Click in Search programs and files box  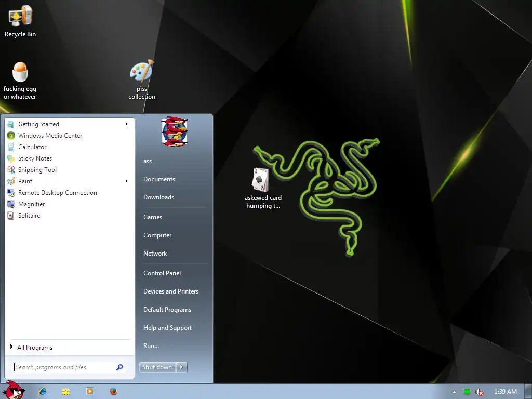[x=69, y=367]
